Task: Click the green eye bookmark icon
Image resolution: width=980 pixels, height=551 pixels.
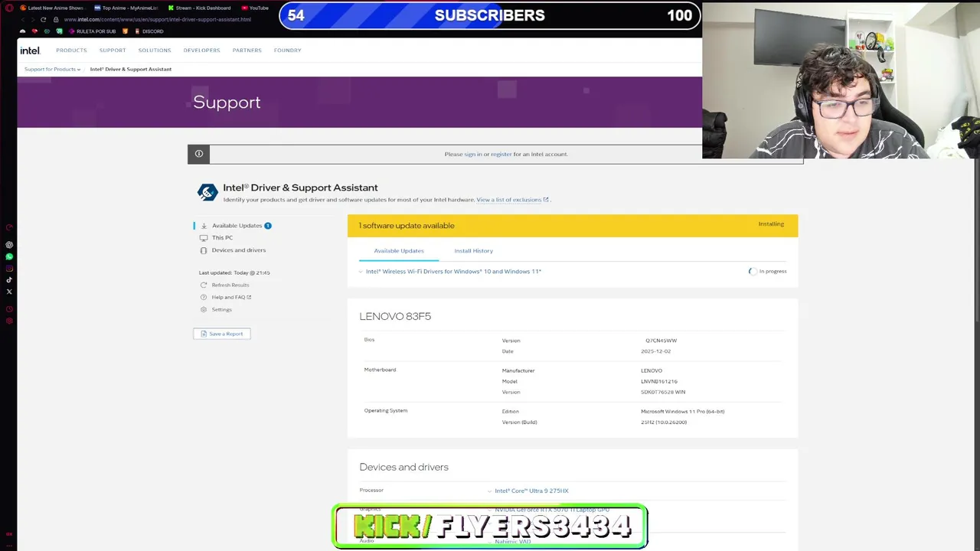Action: [47, 31]
